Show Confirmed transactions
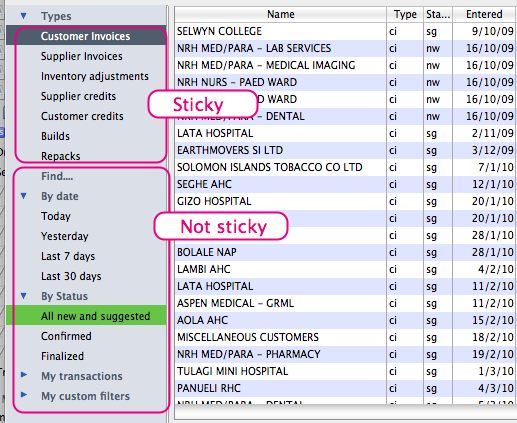 point(86,336)
